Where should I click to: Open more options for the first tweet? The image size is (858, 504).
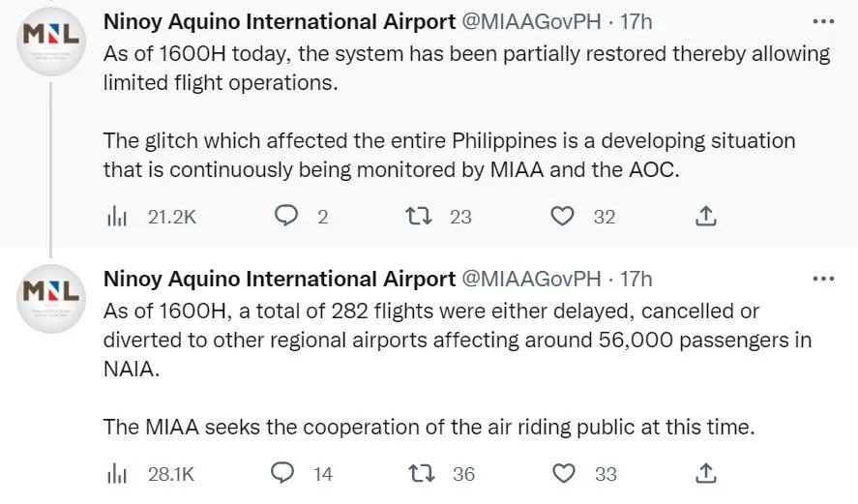822,21
